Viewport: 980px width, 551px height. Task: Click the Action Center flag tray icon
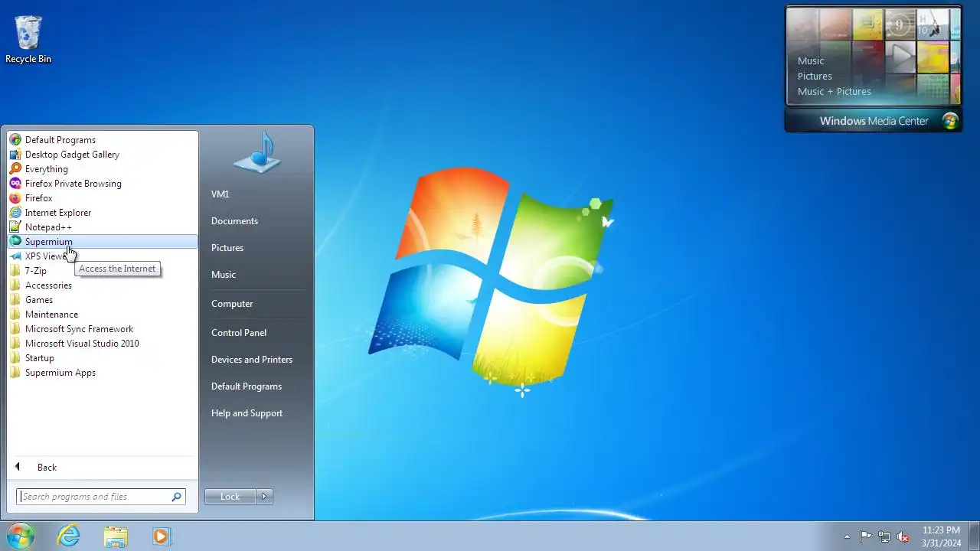click(865, 536)
